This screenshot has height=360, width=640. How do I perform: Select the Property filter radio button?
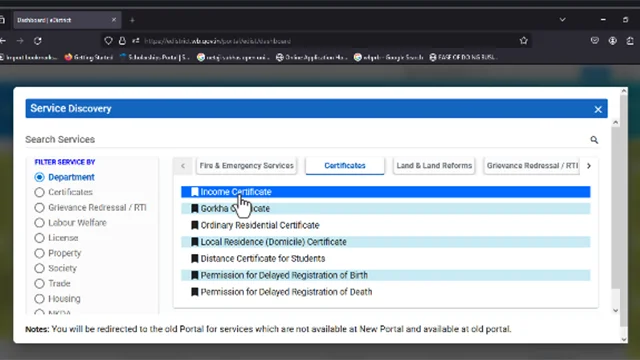(39, 253)
